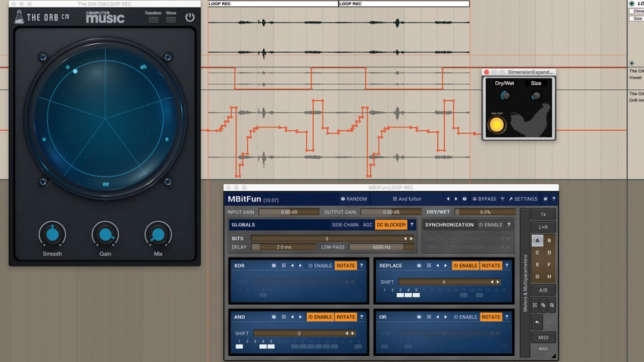Turn off the DimensionExpander On/Off lamp

coord(497,125)
